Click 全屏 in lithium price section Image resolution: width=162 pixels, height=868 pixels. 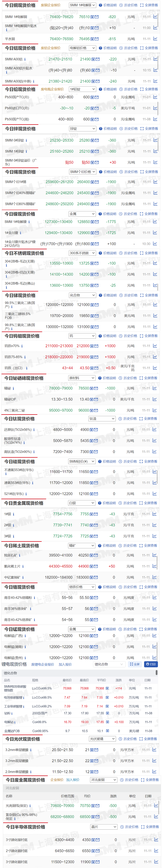click(x=135, y=665)
